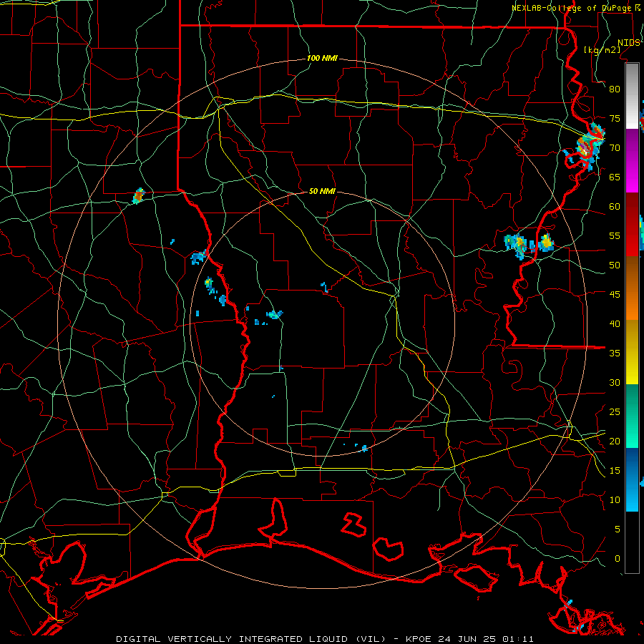Click the 15 value on the VIL scale
The image size is (644, 644).
click(615, 471)
